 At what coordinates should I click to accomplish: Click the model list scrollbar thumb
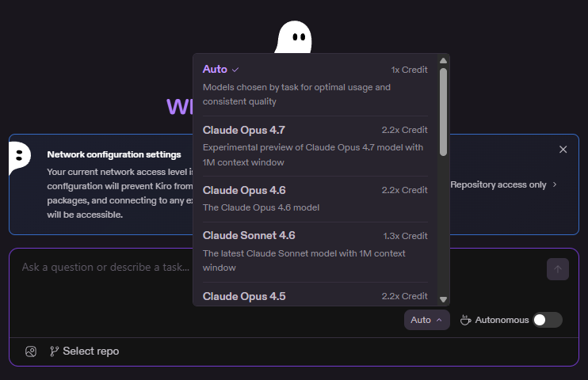point(443,112)
